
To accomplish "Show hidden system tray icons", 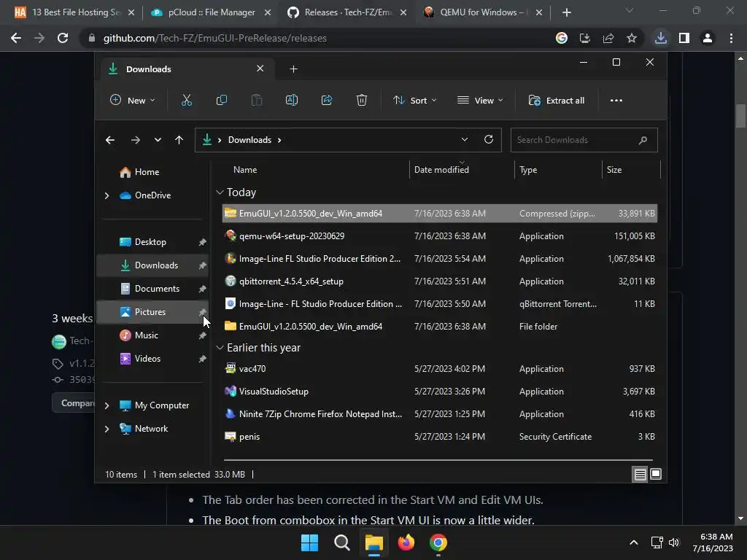I will 634,542.
